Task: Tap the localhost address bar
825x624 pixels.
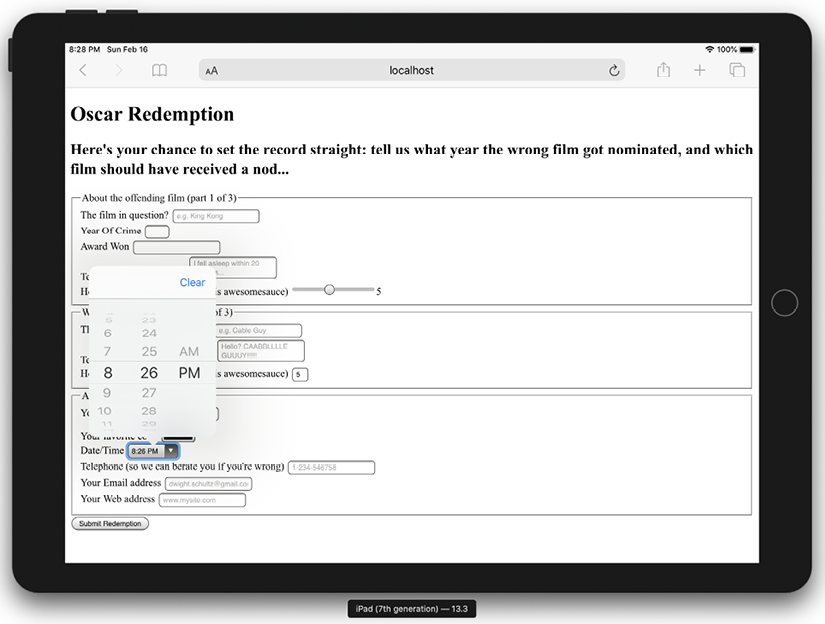Action: (411, 71)
